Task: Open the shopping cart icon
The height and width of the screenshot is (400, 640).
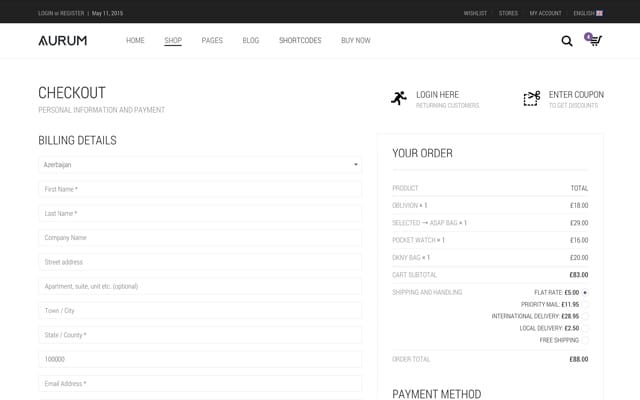Action: point(594,40)
